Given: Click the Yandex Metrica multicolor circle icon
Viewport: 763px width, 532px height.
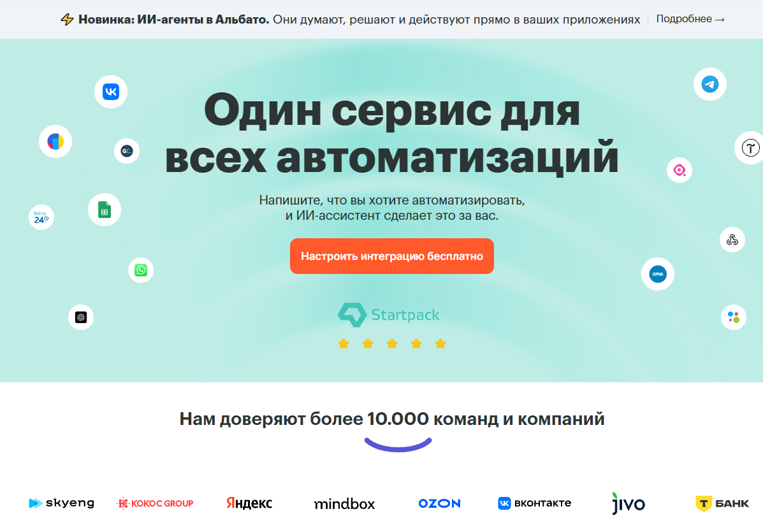Looking at the screenshot, I should (x=55, y=141).
